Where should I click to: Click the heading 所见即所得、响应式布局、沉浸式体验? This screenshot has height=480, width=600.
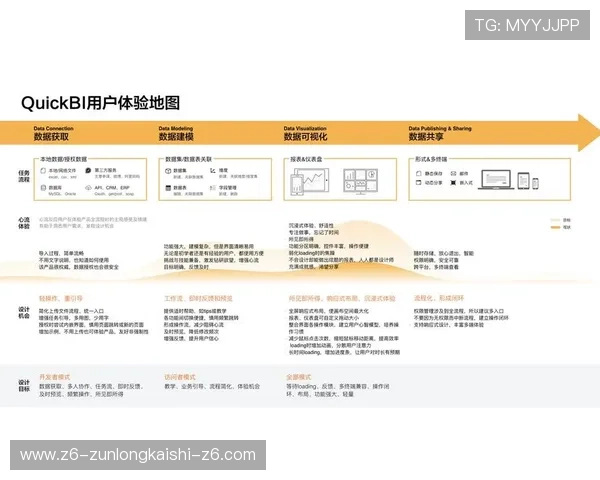point(342,299)
